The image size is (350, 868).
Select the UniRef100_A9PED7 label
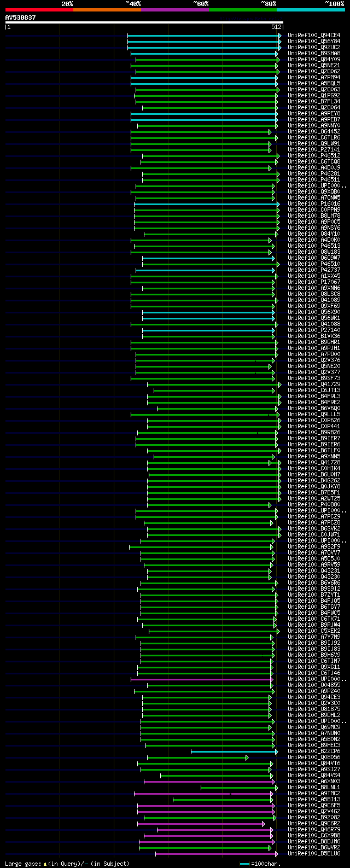[x=314, y=119]
